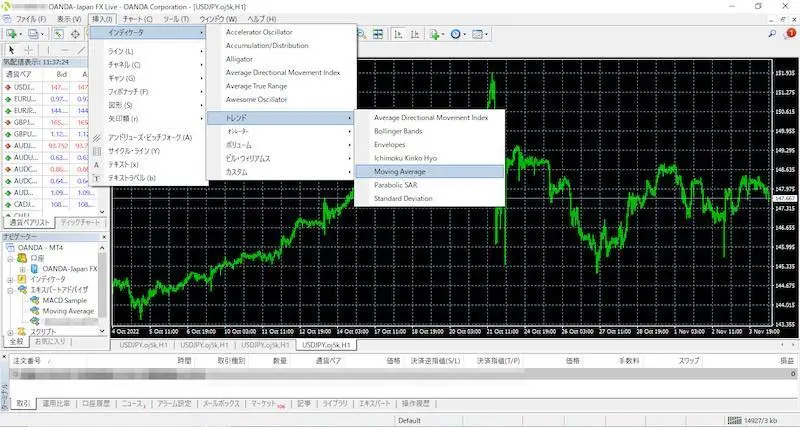Click the Andrews Pitchfork icon in Insert menu

point(97,138)
